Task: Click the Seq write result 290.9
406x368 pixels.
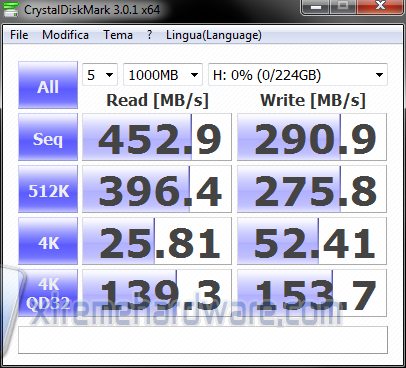Action: 312,137
